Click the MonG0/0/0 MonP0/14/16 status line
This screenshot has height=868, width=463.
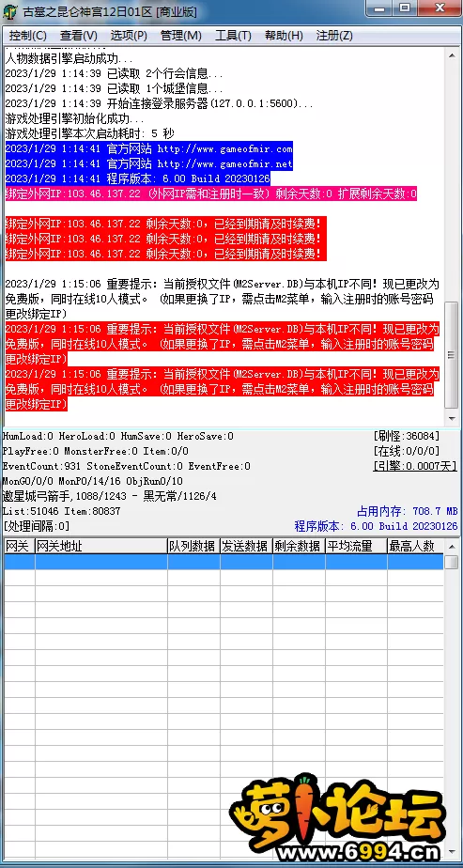coord(92,481)
